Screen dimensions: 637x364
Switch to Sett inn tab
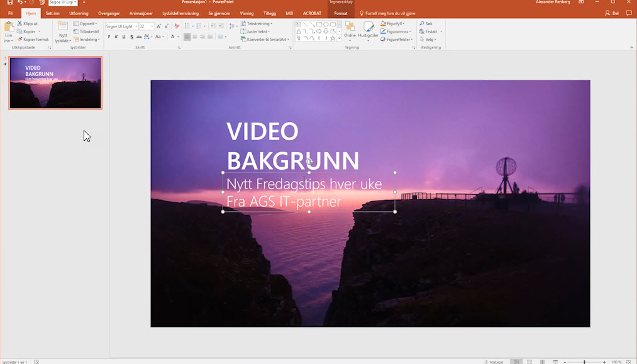(52, 13)
